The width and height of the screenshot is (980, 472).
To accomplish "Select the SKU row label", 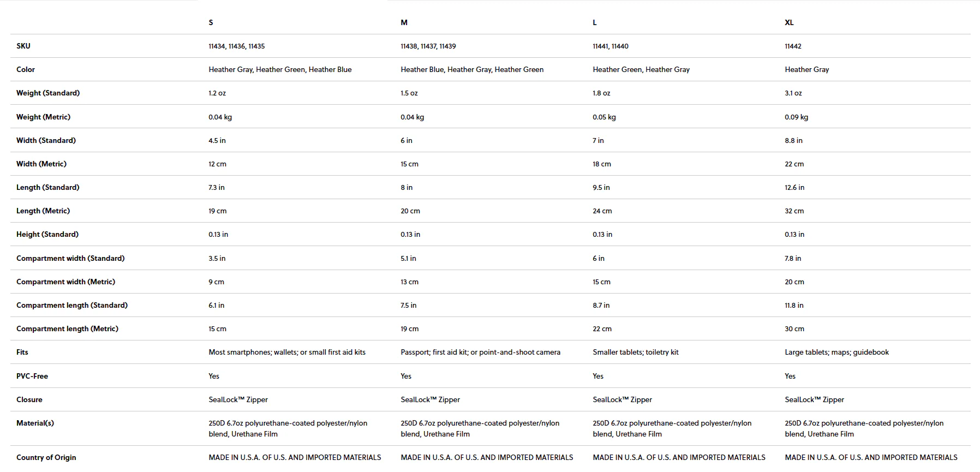I will coord(23,46).
